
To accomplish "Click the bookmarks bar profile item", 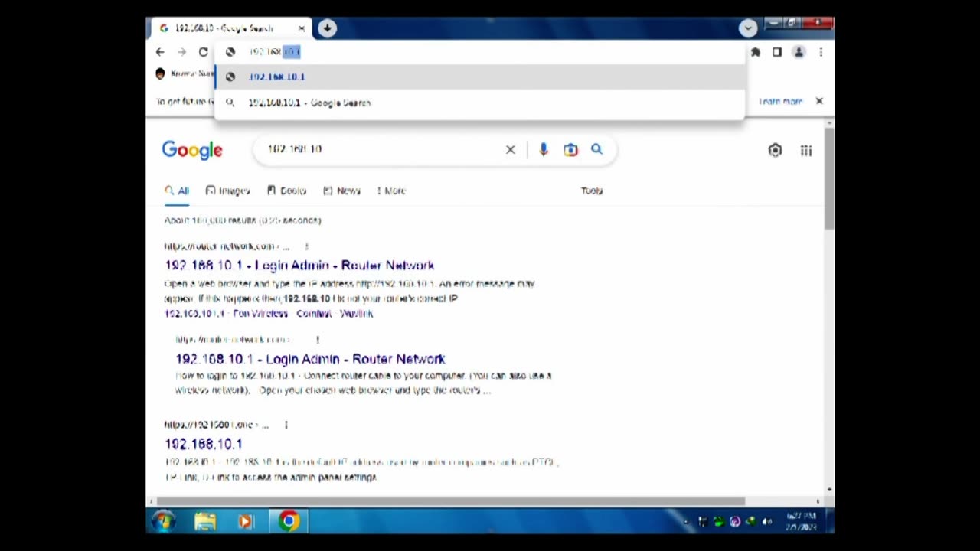I will (184, 73).
